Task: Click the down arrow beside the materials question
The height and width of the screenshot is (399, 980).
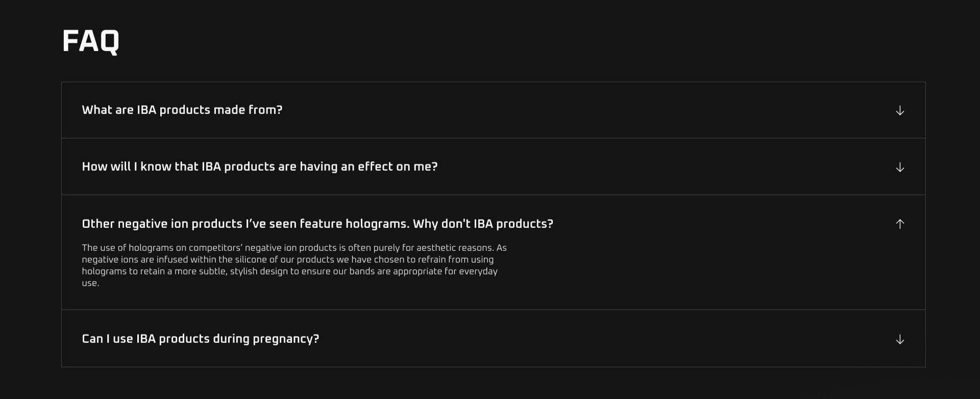Action: point(900,111)
